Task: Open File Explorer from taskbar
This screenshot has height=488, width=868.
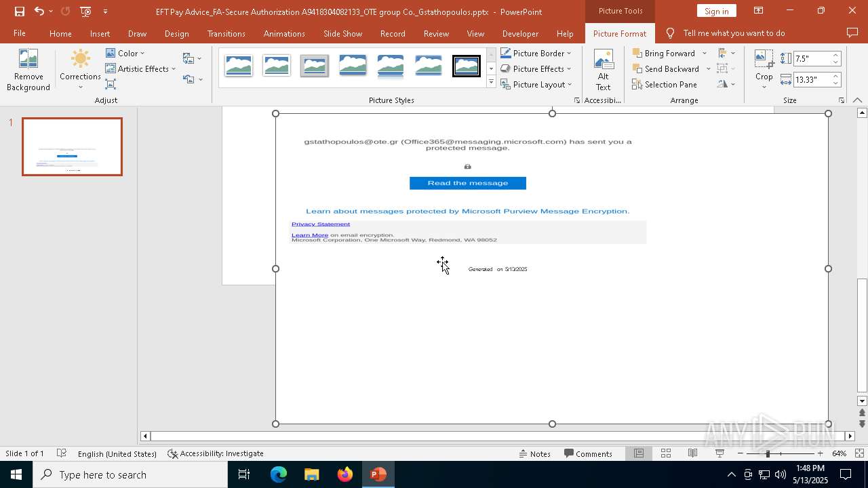Action: pos(312,474)
